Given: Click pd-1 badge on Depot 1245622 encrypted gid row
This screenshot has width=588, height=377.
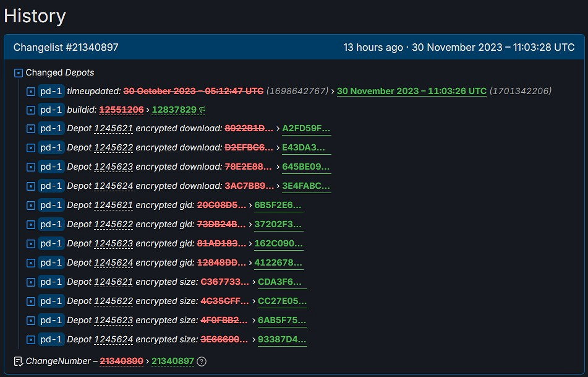Looking at the screenshot, I should tap(50, 224).
